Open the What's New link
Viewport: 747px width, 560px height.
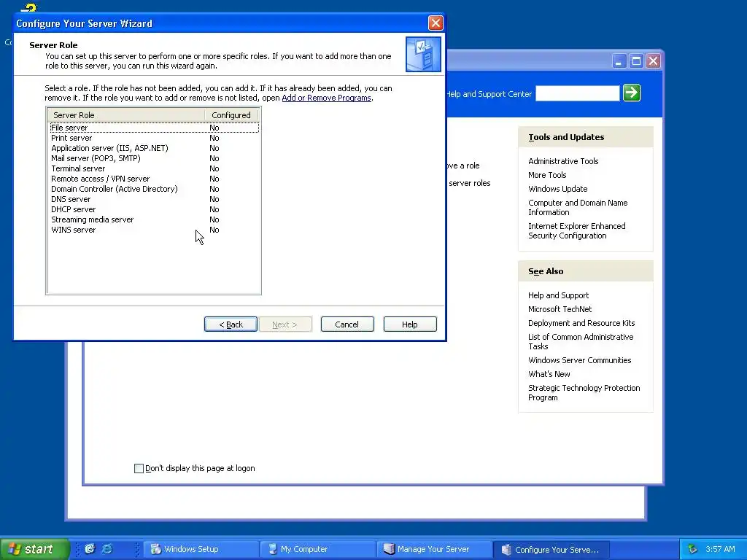(549, 374)
